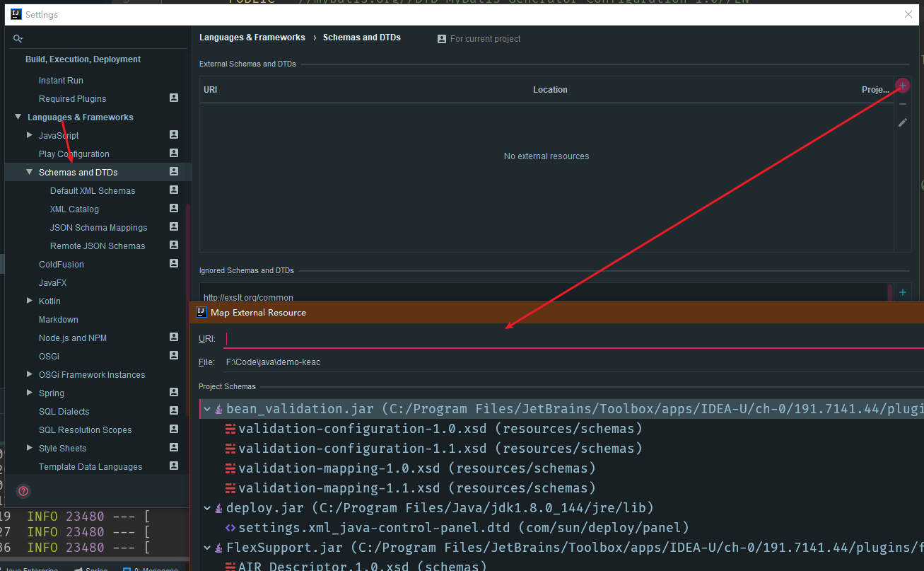924x571 pixels.
Task: Select Play Configuration in the settings tree
Action: (74, 154)
